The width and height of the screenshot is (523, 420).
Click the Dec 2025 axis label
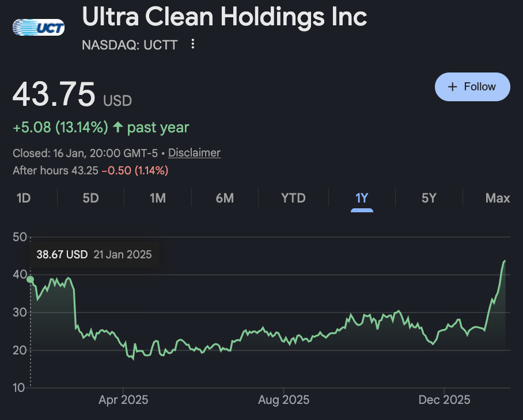(x=444, y=400)
